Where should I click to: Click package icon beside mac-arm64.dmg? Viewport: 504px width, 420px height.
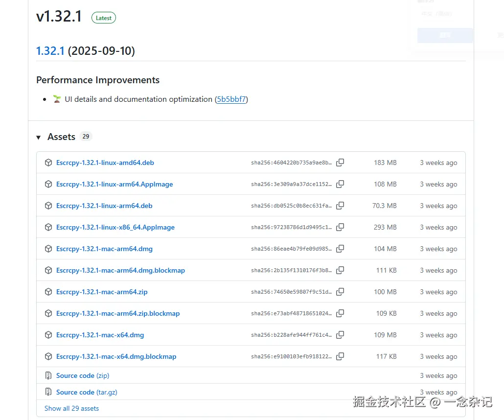pyautogui.click(x=48, y=249)
